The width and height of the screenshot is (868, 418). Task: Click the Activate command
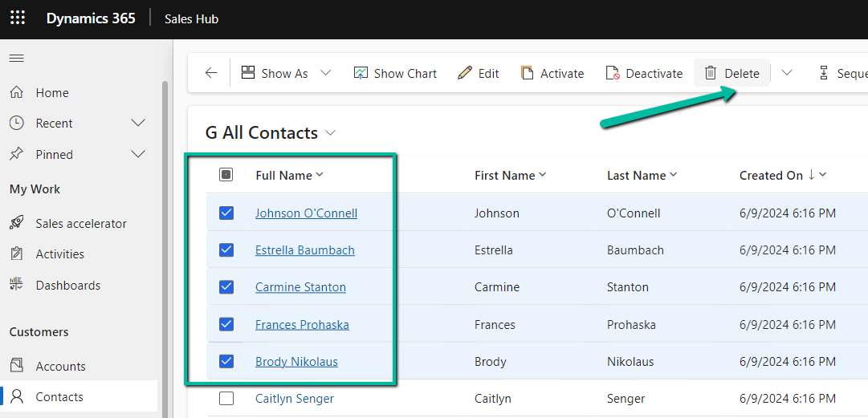(552, 73)
